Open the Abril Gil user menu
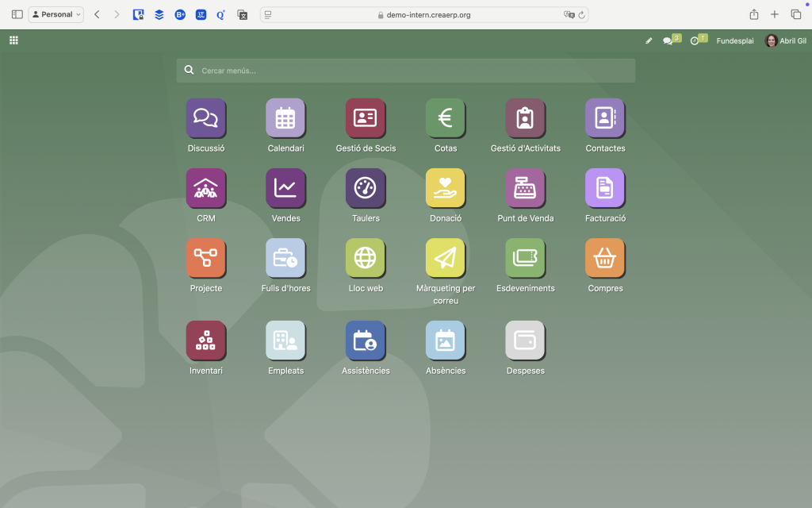 click(x=785, y=40)
